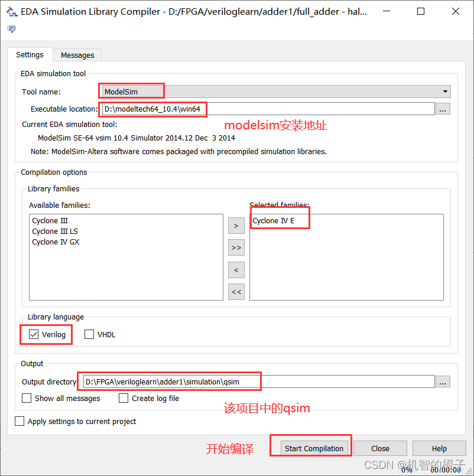This screenshot has height=476, width=474.
Task: Browse for the output directory
Action: (443, 382)
